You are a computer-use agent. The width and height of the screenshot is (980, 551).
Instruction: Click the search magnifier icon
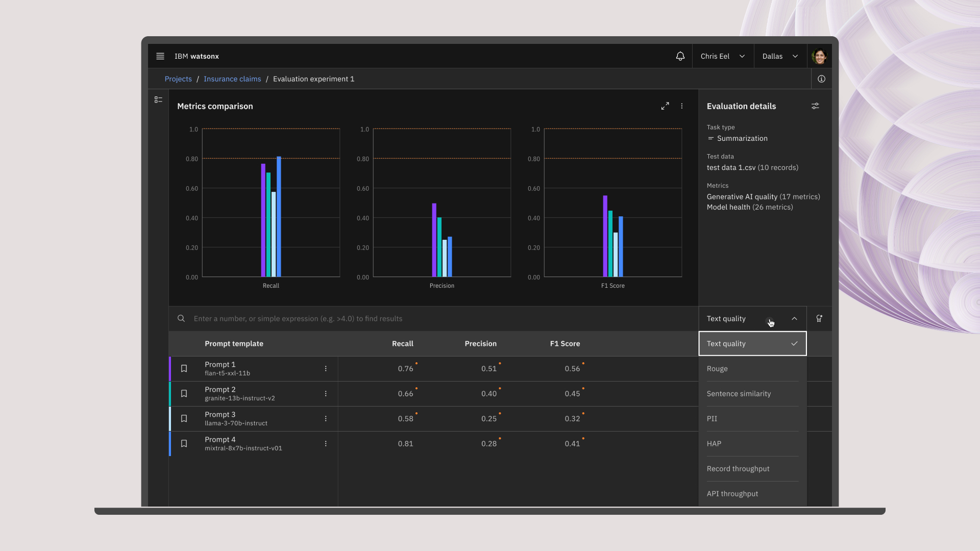181,318
